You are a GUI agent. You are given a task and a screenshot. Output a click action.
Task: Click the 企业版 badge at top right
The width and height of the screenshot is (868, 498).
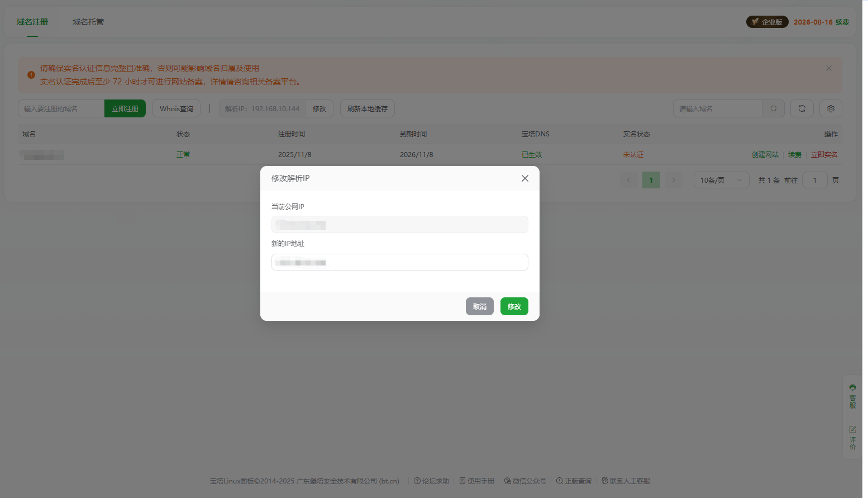(767, 22)
